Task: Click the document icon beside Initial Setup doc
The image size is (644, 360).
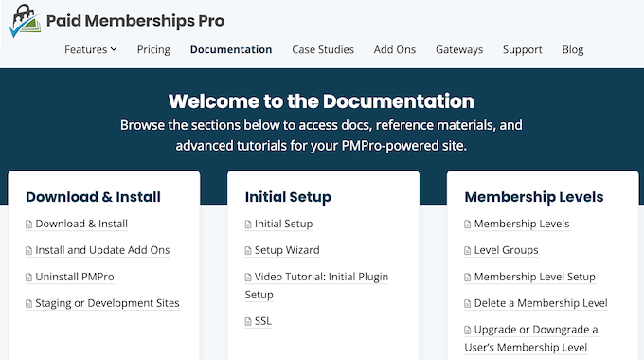Action: click(x=248, y=225)
